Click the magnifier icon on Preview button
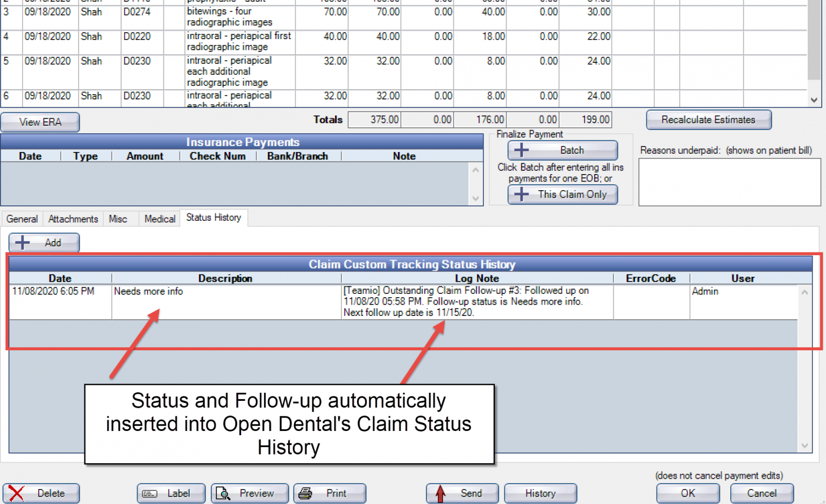 (x=224, y=493)
